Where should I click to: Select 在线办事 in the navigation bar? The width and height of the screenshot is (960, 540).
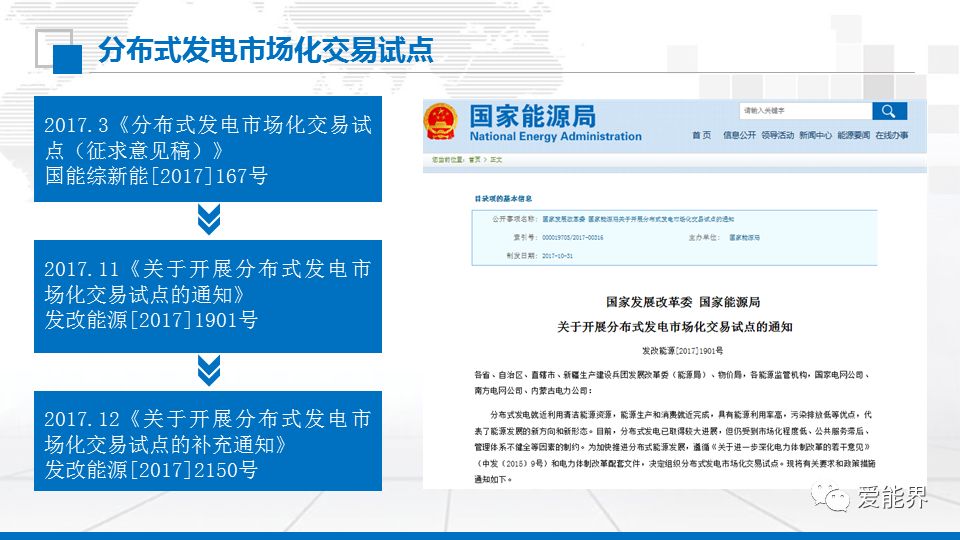[x=891, y=135]
